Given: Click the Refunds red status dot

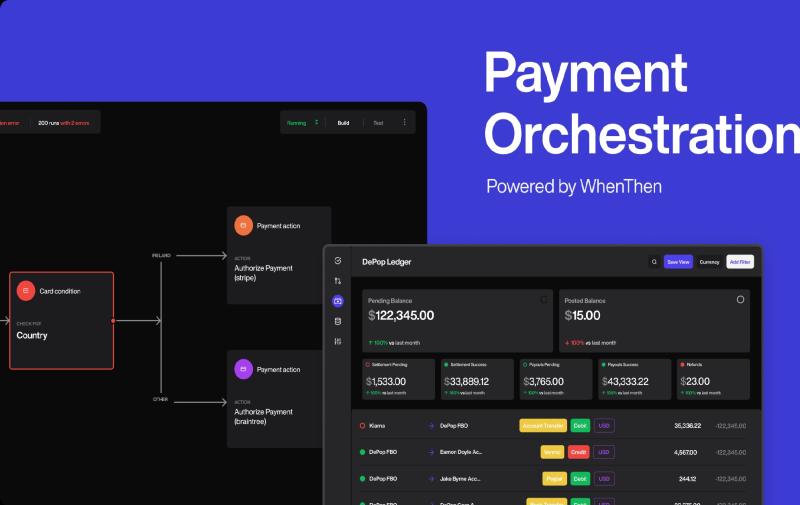Looking at the screenshot, I should pos(682,365).
